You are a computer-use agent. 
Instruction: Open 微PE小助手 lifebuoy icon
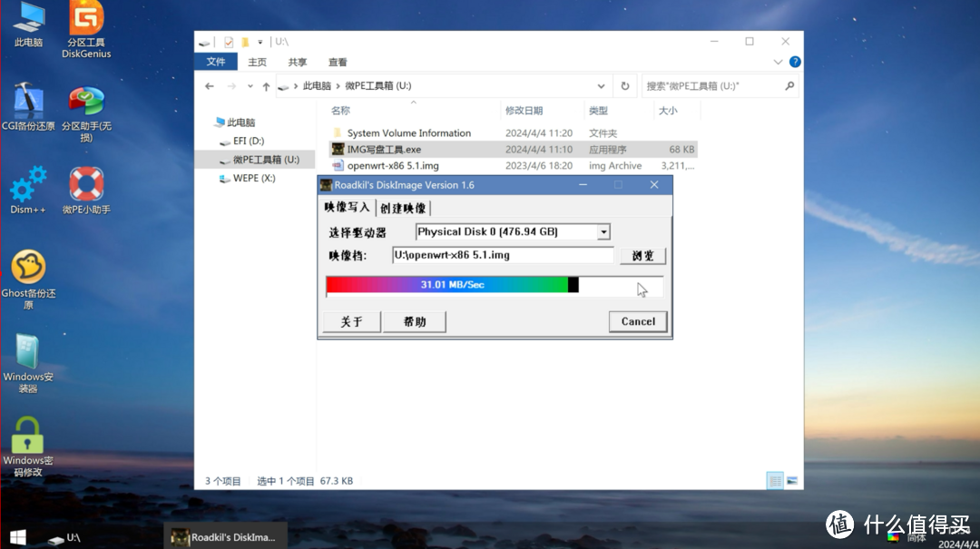86,190
